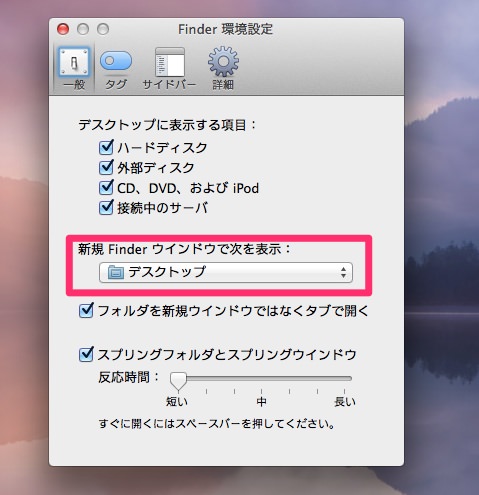Disable スプリングフォルダとスプリングウインドウ checkbox
Viewport: 479px width, 495px height.
point(86,354)
